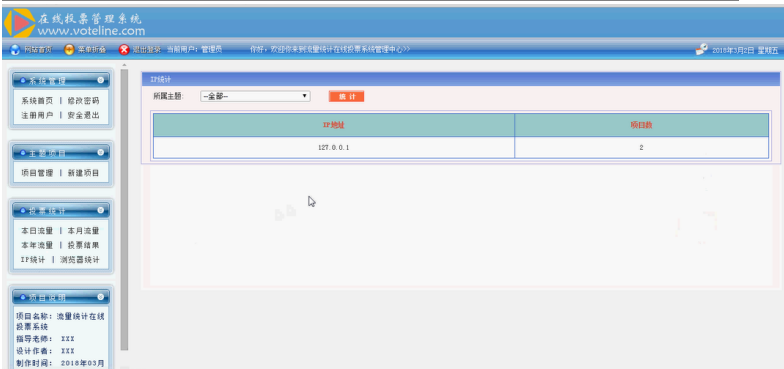Click the orange icon beside 菜单折叠
This screenshot has height=369, width=784.
coord(70,50)
